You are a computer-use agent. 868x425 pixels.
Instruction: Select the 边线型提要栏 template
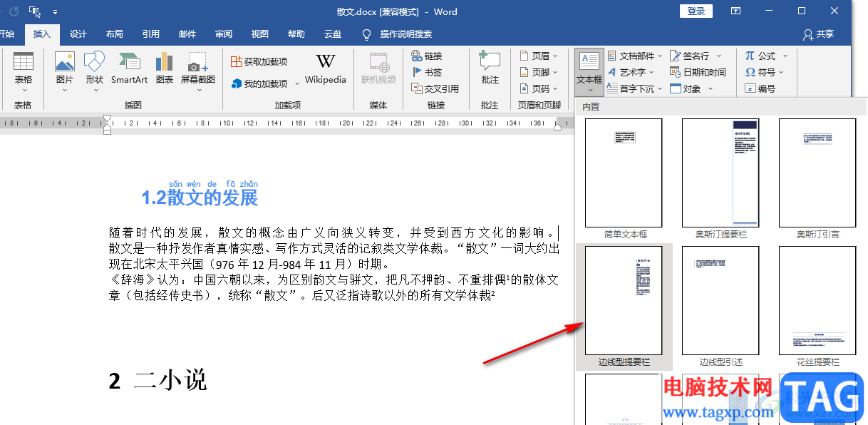pyautogui.click(x=624, y=307)
